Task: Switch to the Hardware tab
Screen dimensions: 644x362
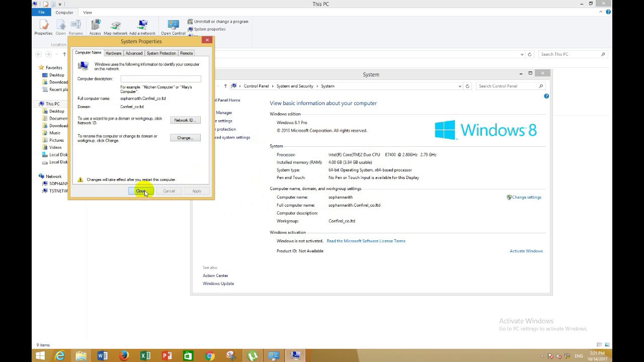Action: point(113,53)
